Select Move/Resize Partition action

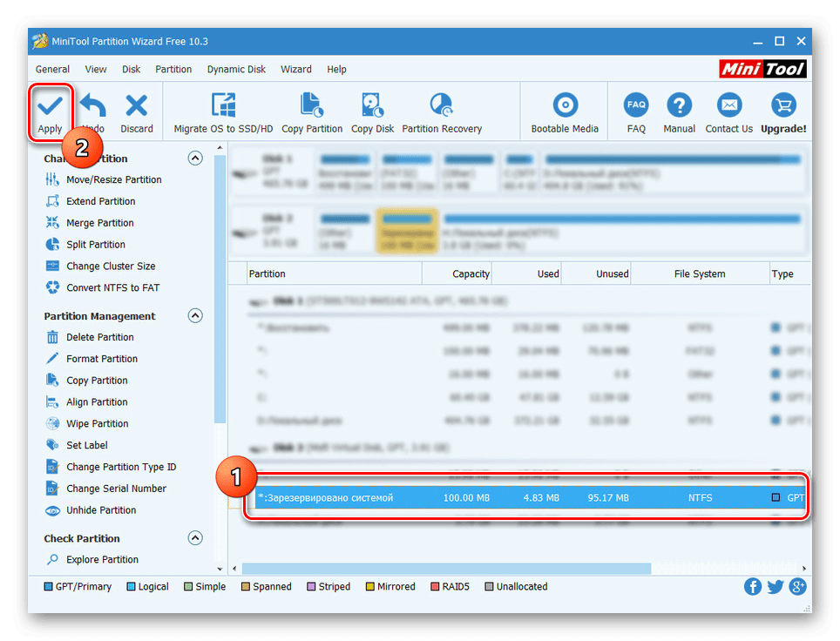pyautogui.click(x=113, y=179)
